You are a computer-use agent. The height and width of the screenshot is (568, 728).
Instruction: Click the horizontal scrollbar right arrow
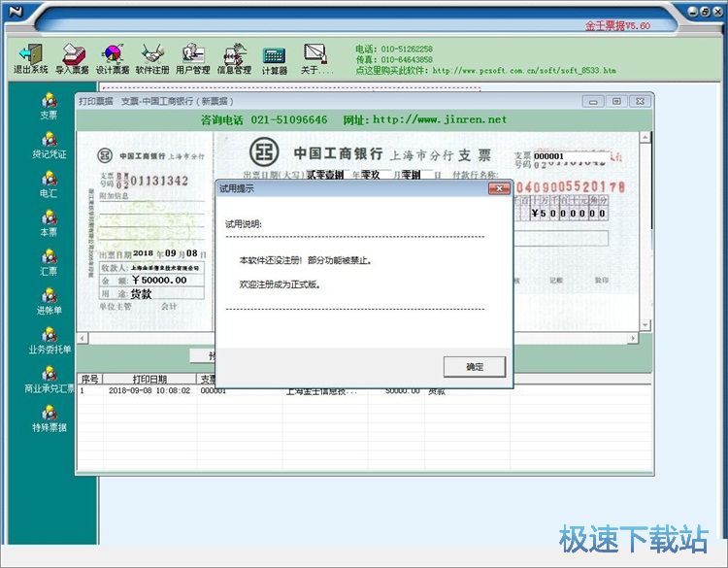click(x=632, y=338)
